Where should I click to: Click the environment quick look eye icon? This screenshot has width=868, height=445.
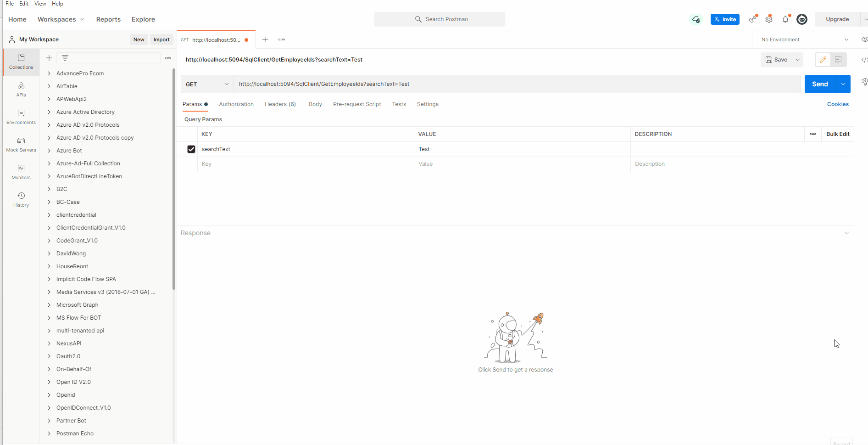coord(864,39)
